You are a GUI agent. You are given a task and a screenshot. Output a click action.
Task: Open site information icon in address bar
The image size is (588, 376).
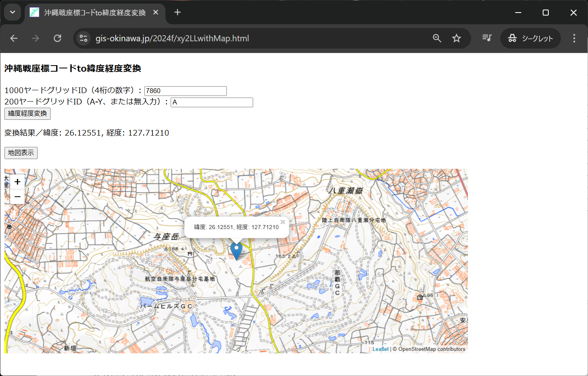pos(84,38)
